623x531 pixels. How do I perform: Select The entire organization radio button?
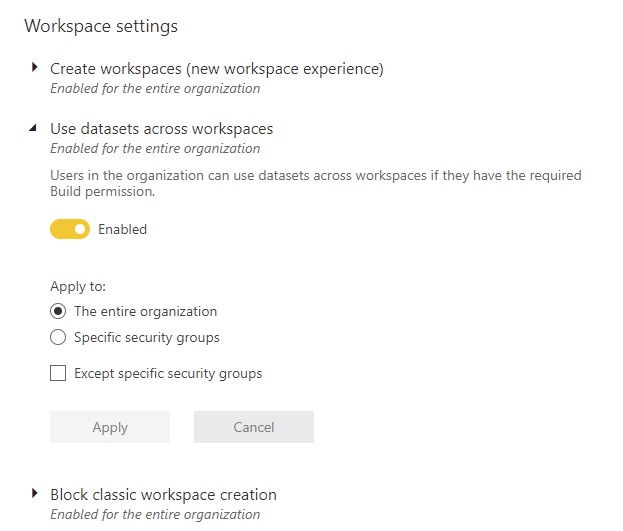pyautogui.click(x=58, y=311)
